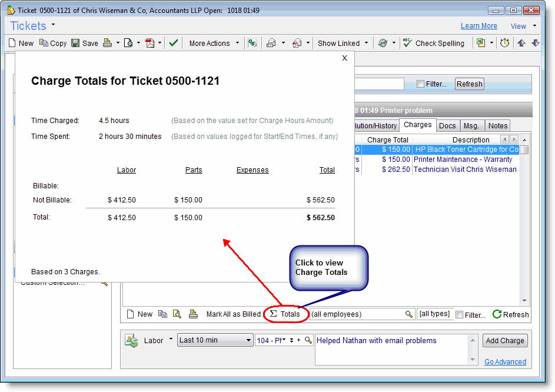Follow the Learn More link

478,26
